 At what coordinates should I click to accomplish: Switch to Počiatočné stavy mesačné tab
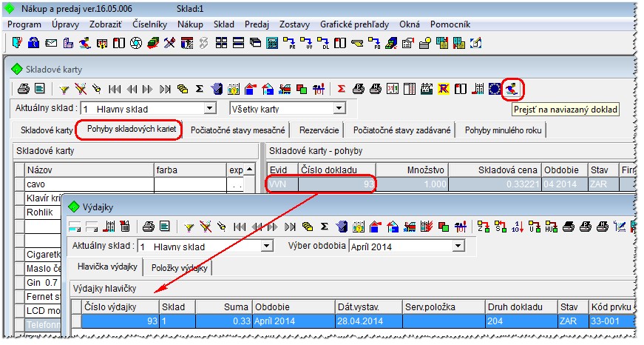[238, 130]
